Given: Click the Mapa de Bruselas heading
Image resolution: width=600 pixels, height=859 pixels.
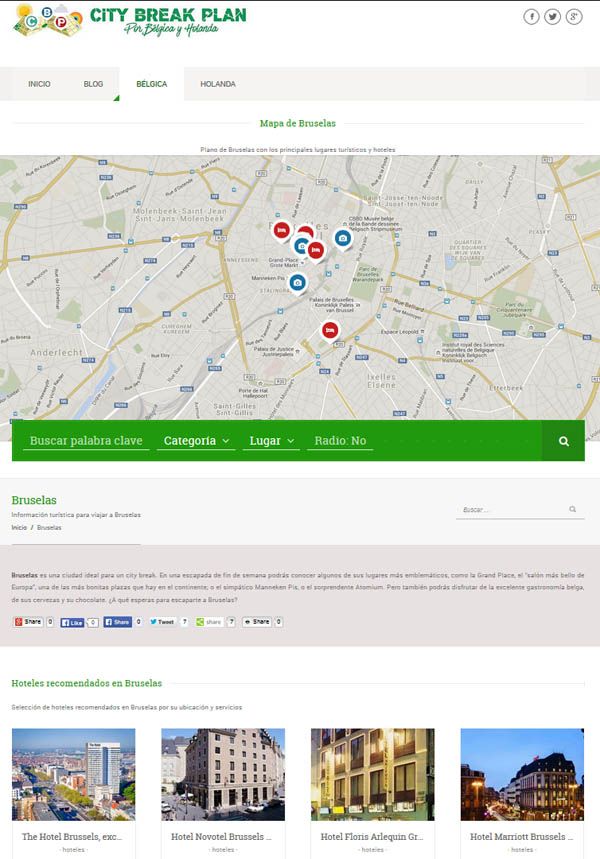Looking at the screenshot, I should (298, 123).
